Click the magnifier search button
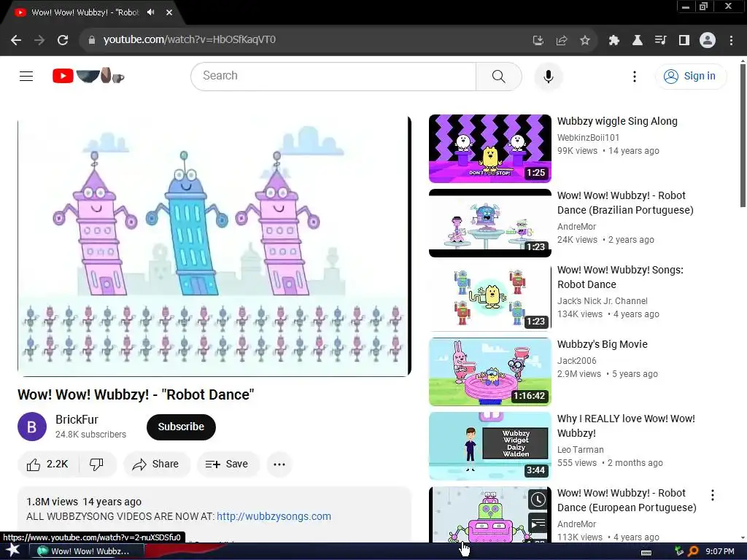 pos(499,76)
